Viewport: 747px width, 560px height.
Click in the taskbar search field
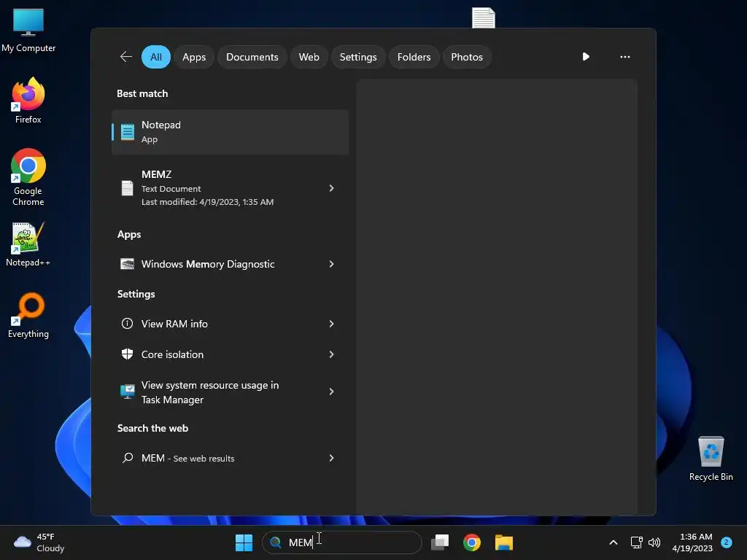click(x=341, y=542)
